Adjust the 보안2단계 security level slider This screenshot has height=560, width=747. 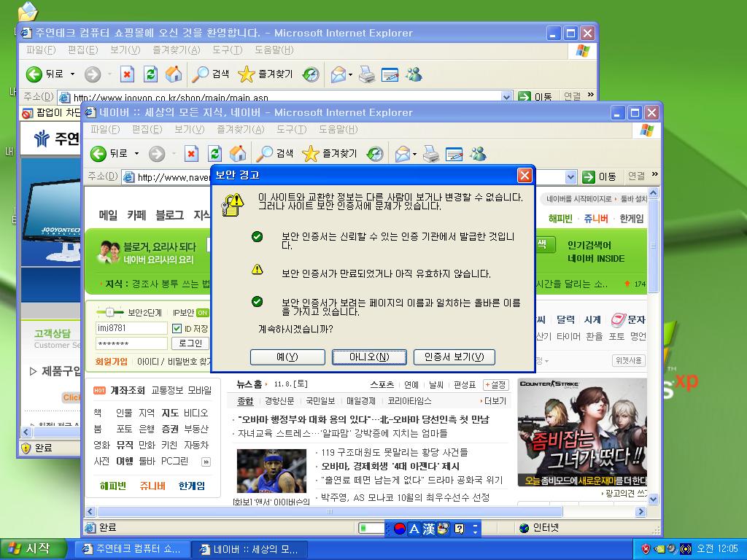pos(109,312)
